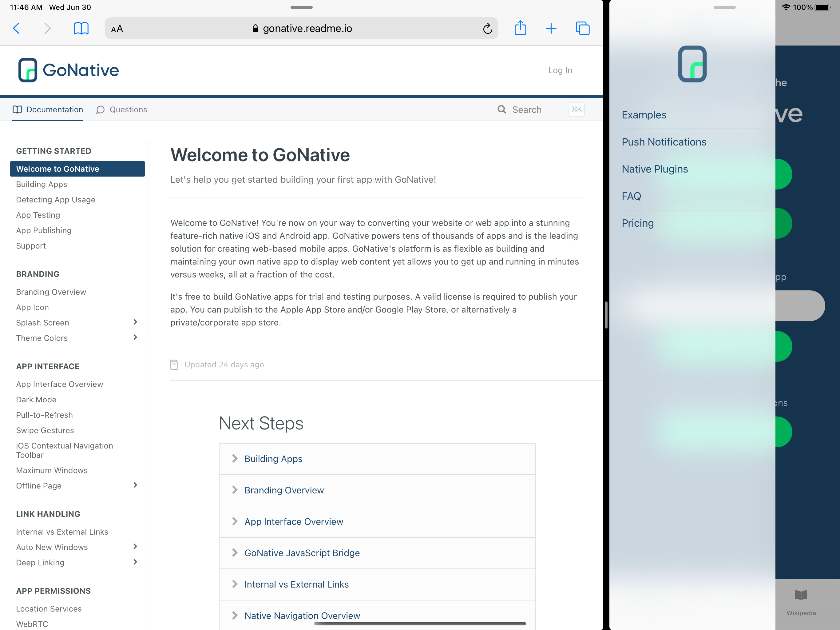Image resolution: width=840 pixels, height=630 pixels.
Task: Select Welcome to GoNative sidebar item
Action: (77, 169)
